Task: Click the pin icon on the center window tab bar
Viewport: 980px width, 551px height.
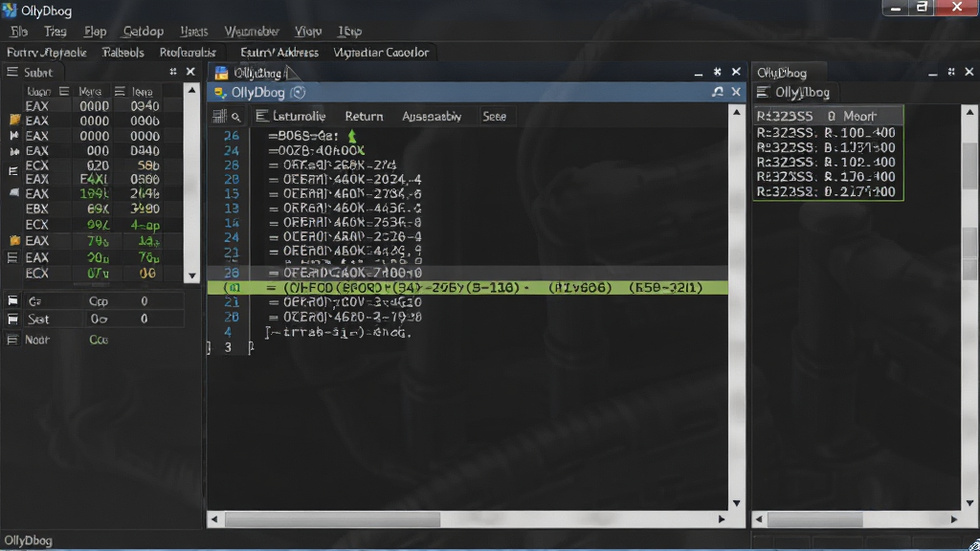Action: [x=717, y=72]
